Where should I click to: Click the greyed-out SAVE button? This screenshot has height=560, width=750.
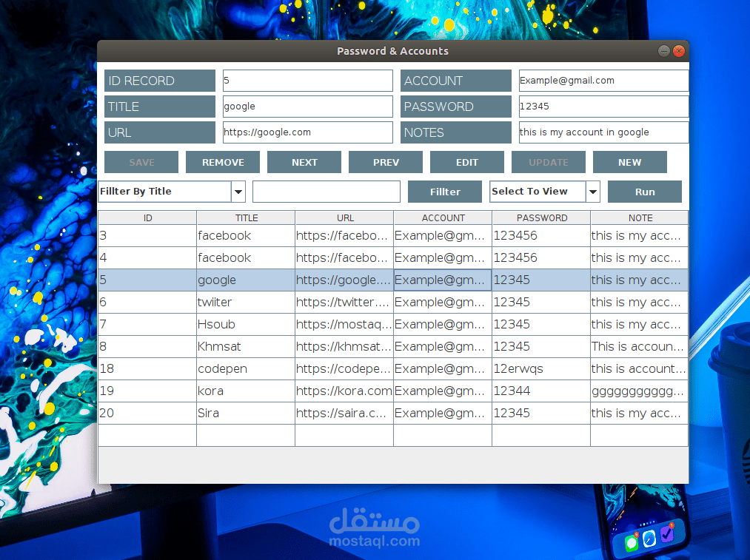(141, 162)
